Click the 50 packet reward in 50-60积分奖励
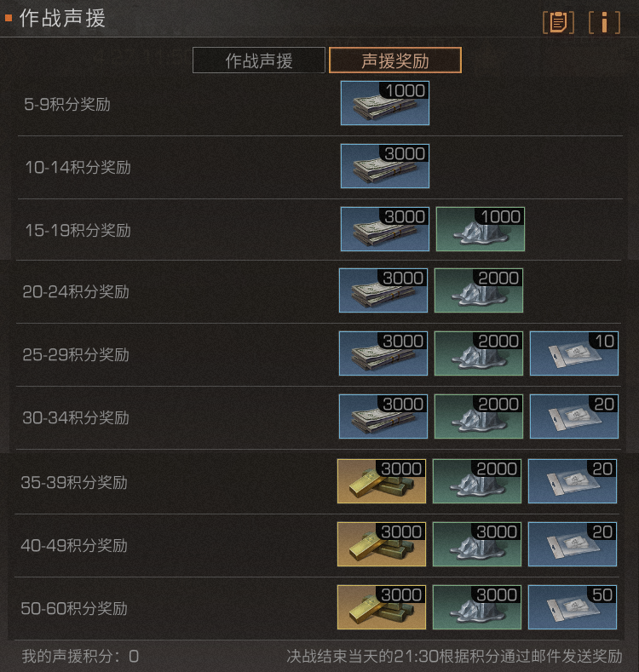639x672 pixels. pos(573,607)
